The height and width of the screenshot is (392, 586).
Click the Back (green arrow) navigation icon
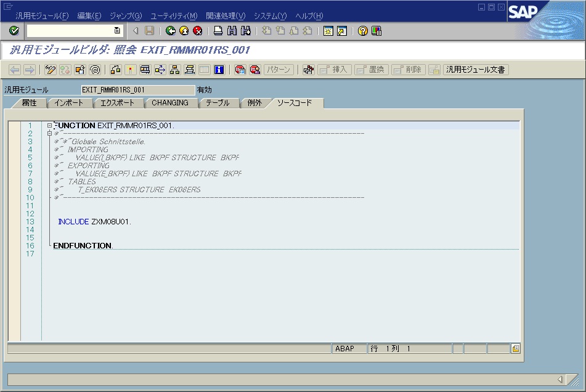point(171,31)
